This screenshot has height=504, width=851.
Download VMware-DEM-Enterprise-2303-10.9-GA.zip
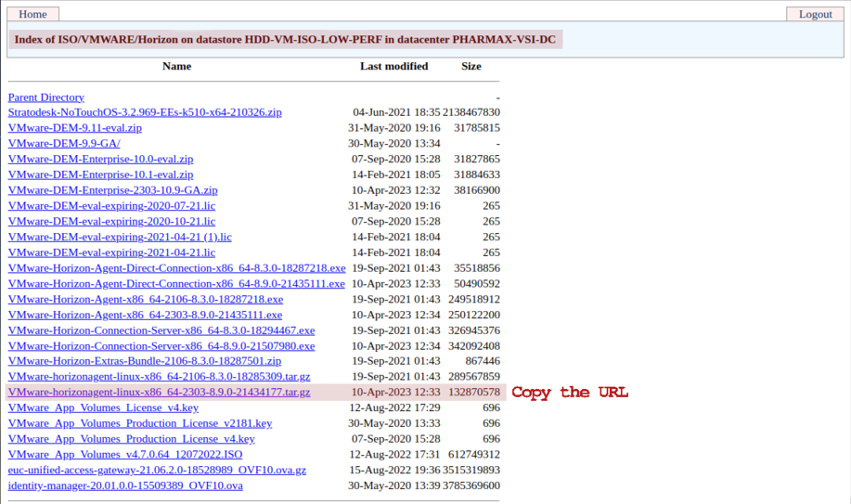pos(113,190)
